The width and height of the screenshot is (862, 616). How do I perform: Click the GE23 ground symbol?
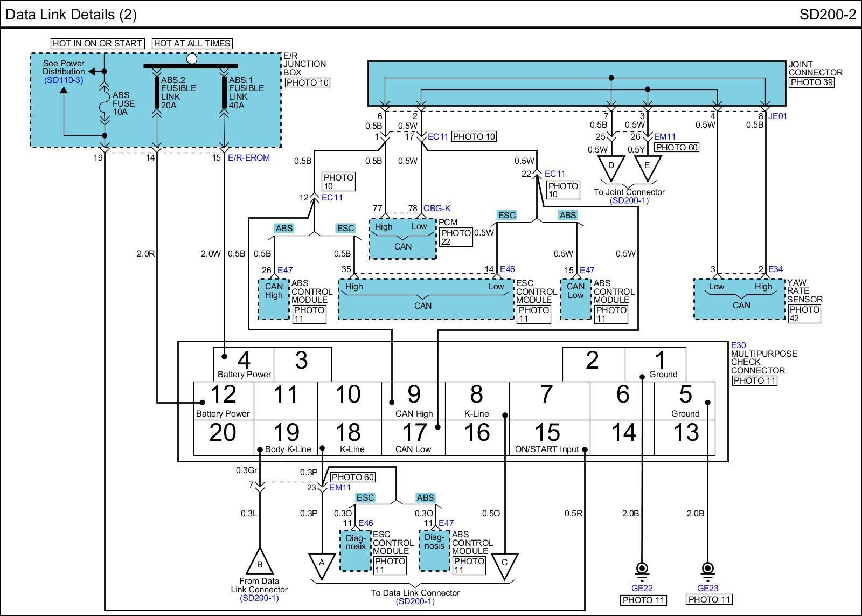click(x=708, y=570)
